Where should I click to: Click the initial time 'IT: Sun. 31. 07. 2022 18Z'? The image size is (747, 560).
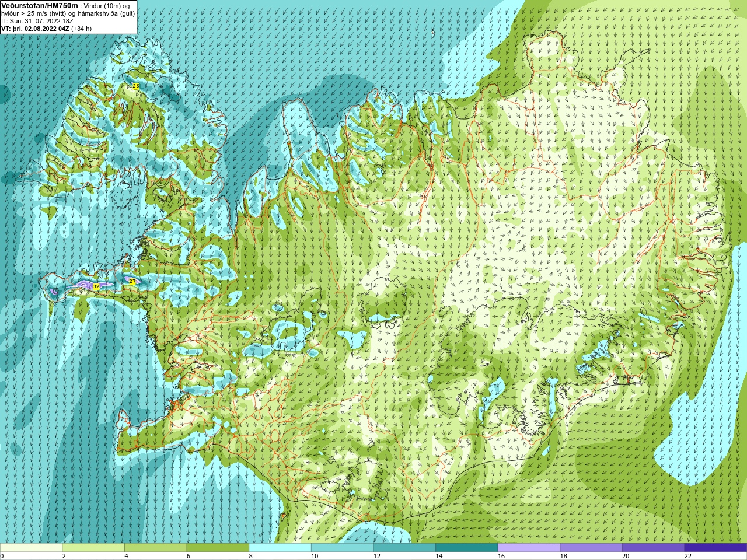(37, 21)
